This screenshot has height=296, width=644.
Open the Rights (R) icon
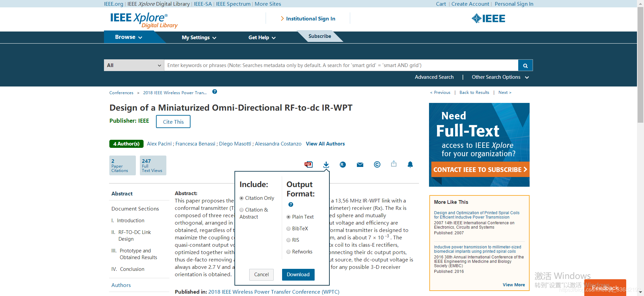pyautogui.click(x=342, y=165)
